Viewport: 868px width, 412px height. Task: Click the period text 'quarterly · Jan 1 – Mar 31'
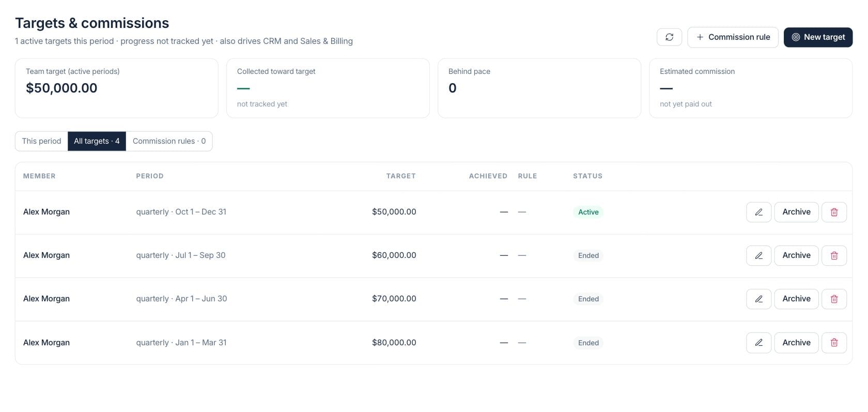pyautogui.click(x=181, y=343)
